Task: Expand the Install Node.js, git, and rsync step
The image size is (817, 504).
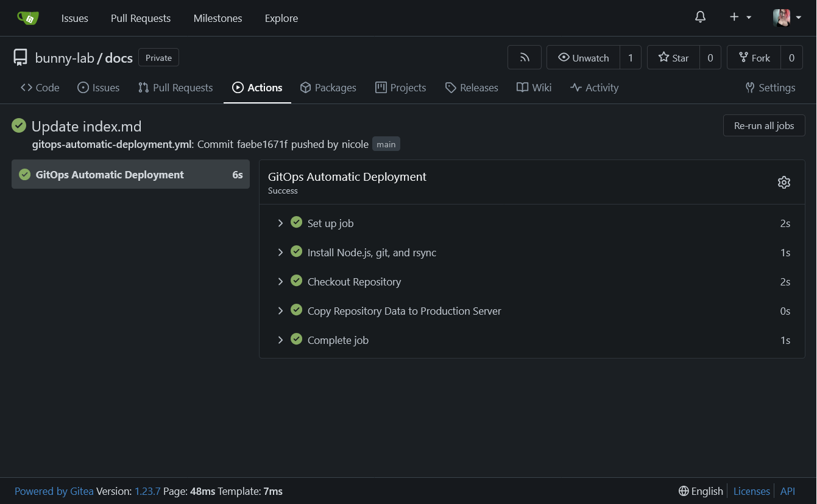Action: coord(281,252)
